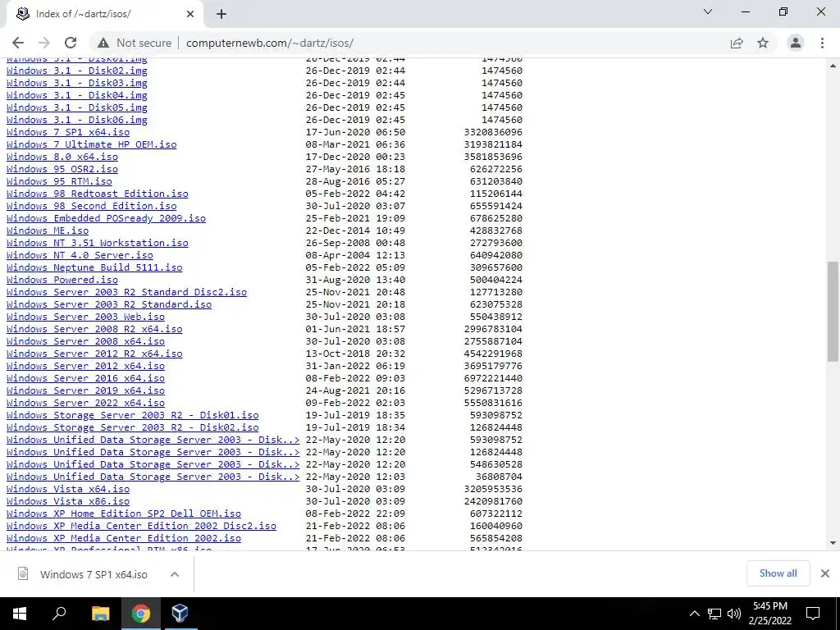Open a new tab with the plus button
The image size is (840, 630).
point(221,15)
